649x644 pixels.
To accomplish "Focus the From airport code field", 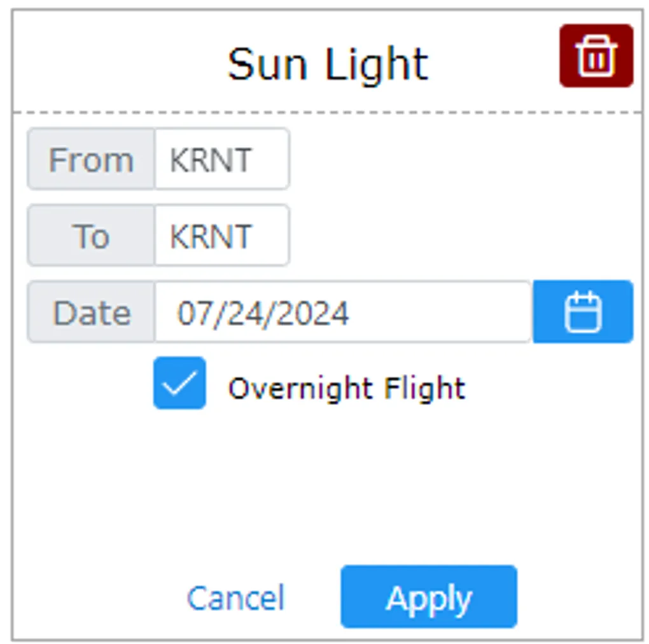I will (221, 159).
